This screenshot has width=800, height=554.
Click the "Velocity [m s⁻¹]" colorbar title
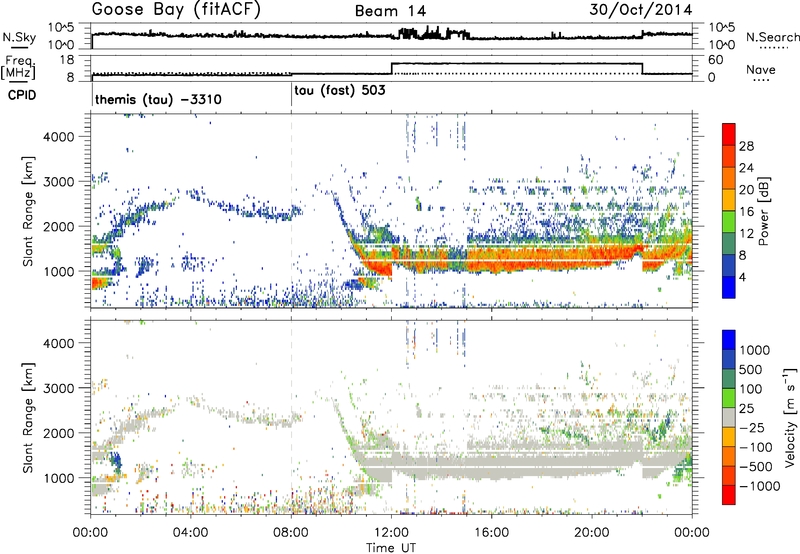coord(790,416)
